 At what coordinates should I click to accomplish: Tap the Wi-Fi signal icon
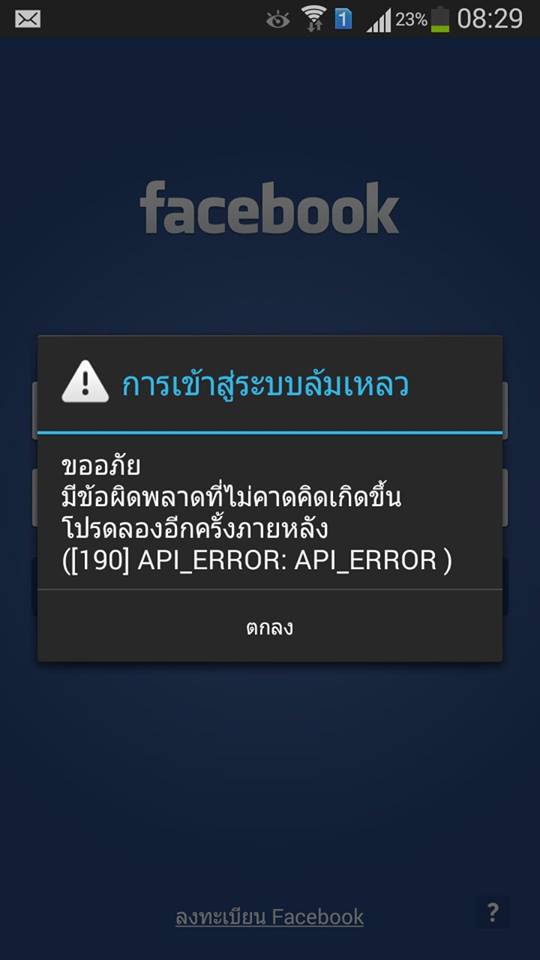coord(314,18)
